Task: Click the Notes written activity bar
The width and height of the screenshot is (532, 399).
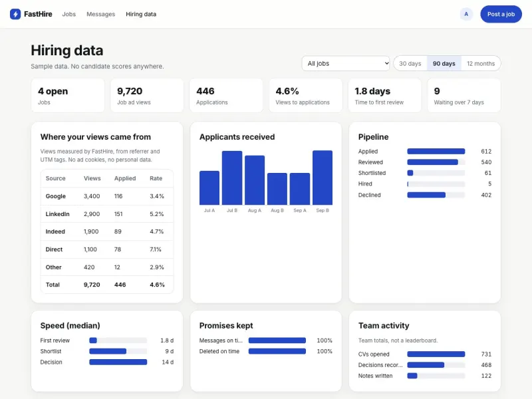Action: (436, 376)
